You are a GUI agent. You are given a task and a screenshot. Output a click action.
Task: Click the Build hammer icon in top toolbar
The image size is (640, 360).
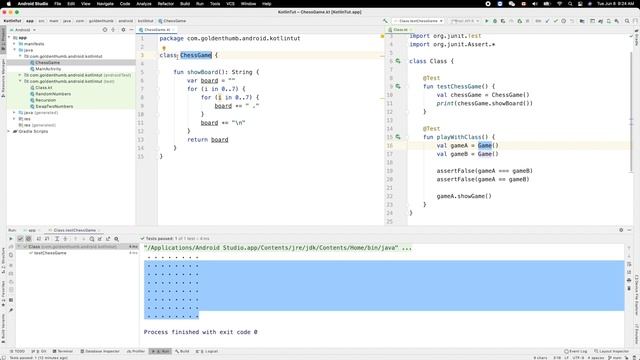click(385, 21)
